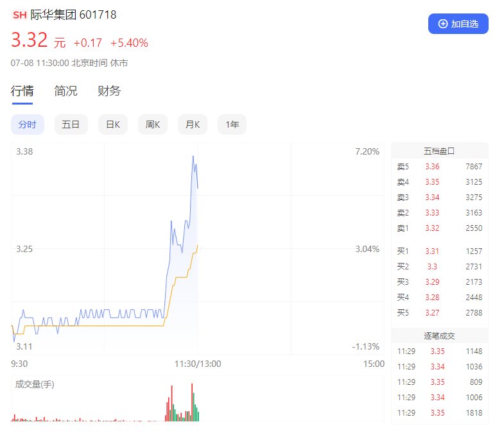Show the 1年 chart range
The height and width of the screenshot is (440, 504).
(232, 124)
